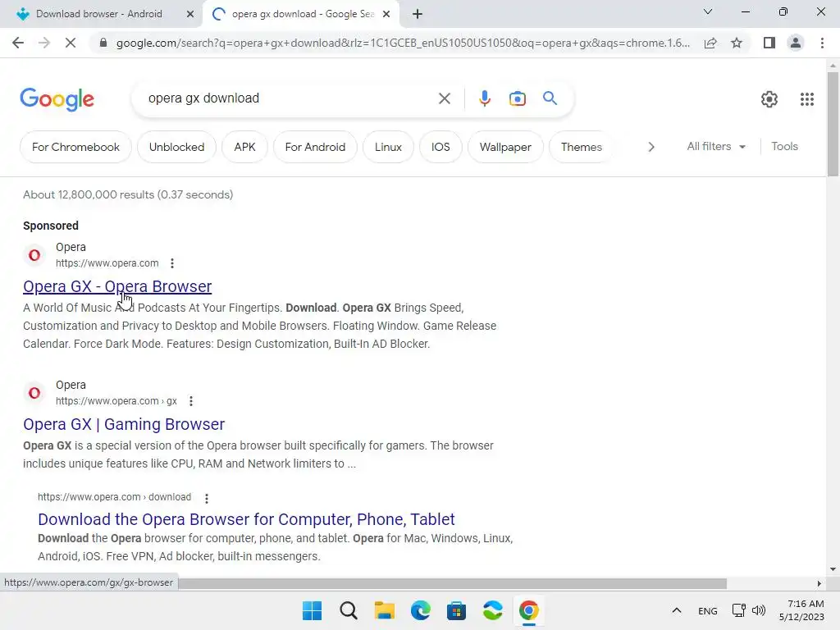840x630 pixels.
Task: Open the ENG language switcher
Action: click(x=708, y=610)
